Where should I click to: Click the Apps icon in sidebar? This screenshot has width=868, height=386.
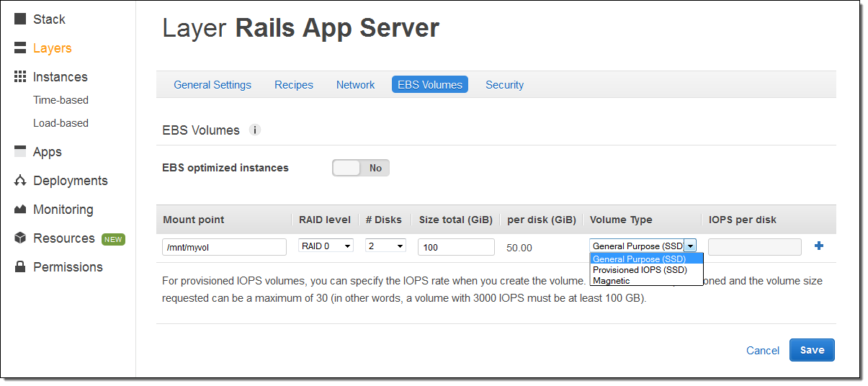point(20,152)
